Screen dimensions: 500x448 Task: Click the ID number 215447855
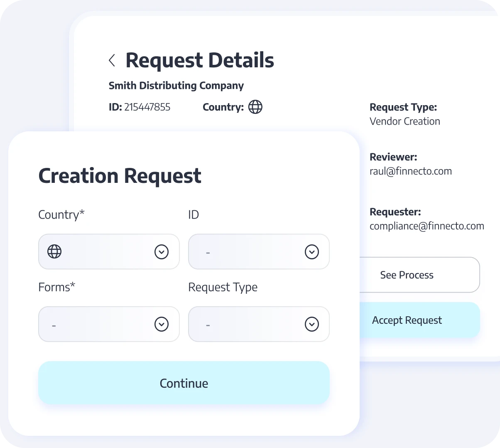147,107
